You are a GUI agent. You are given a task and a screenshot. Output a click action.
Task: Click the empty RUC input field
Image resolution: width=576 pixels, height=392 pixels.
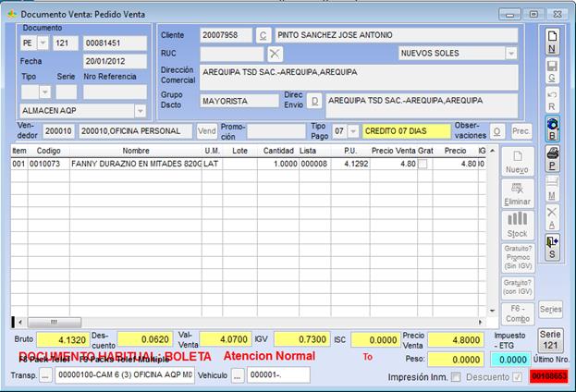232,54
